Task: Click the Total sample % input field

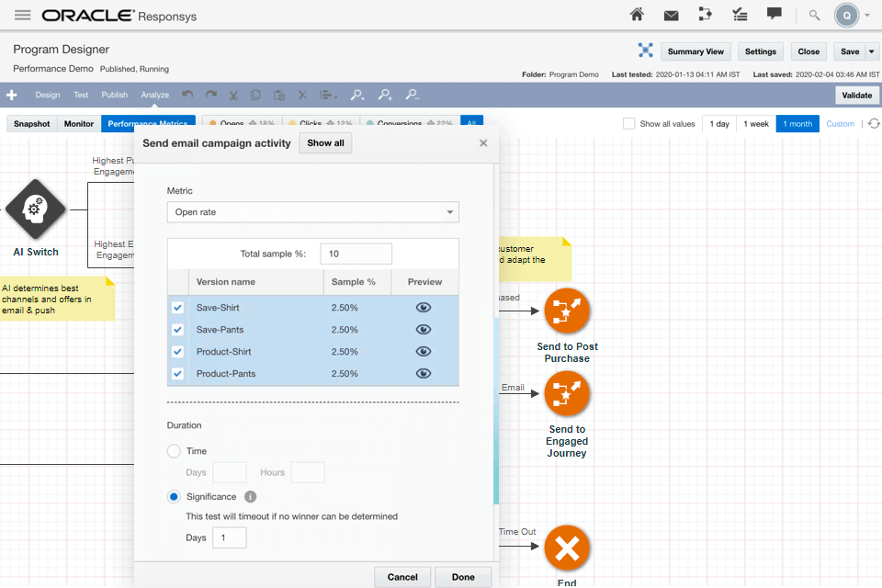Action: point(356,254)
